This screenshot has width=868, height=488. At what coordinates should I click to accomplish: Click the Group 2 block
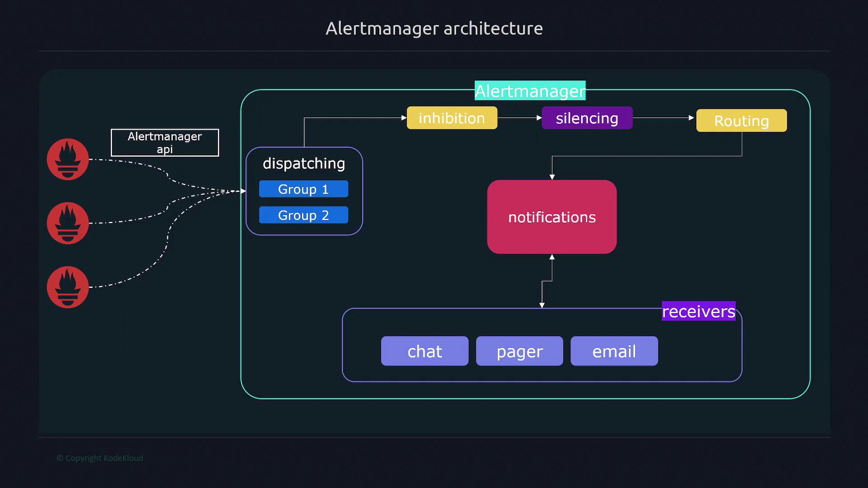303,216
